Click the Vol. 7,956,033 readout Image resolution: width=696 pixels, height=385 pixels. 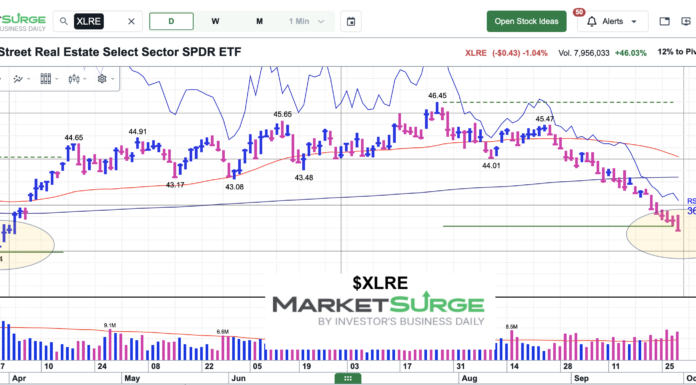click(x=584, y=53)
